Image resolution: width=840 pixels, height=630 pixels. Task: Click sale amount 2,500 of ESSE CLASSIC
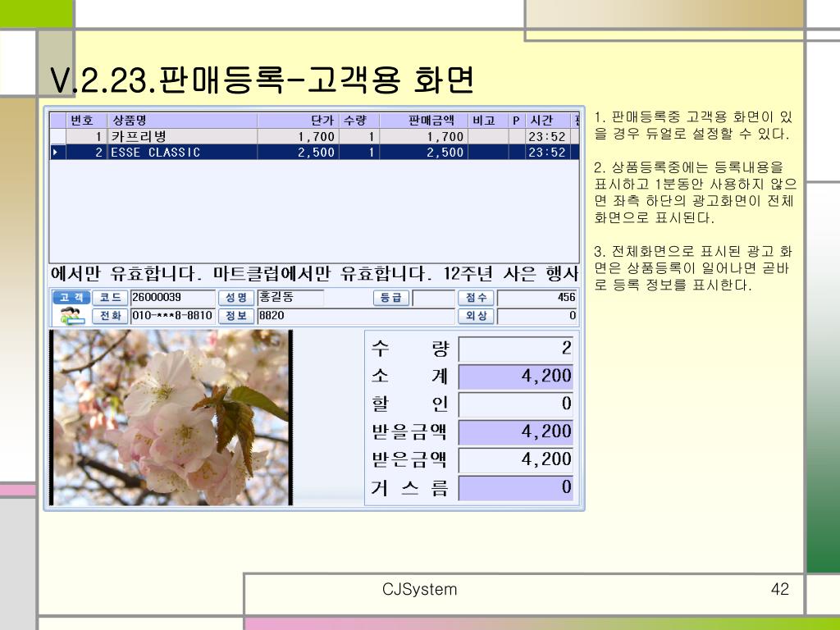[424, 152]
